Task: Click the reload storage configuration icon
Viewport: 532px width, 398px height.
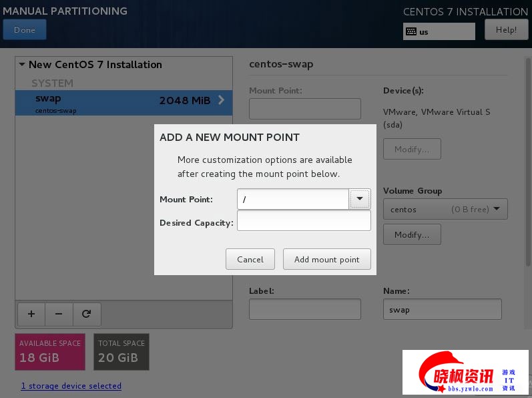Action: 87,314
